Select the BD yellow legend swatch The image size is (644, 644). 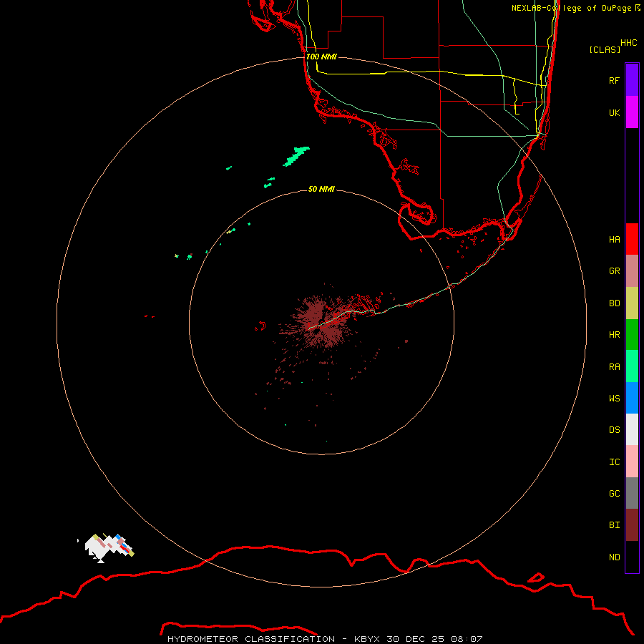[632, 303]
